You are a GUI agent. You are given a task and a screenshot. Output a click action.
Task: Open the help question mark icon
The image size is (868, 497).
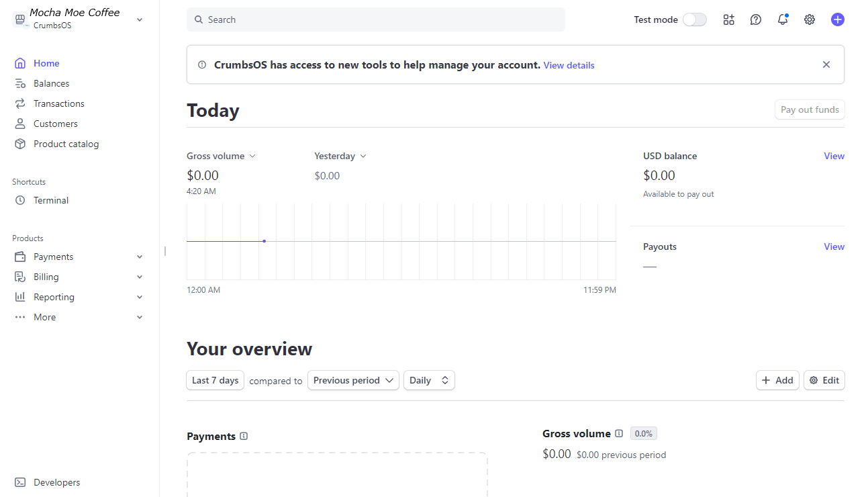755,19
